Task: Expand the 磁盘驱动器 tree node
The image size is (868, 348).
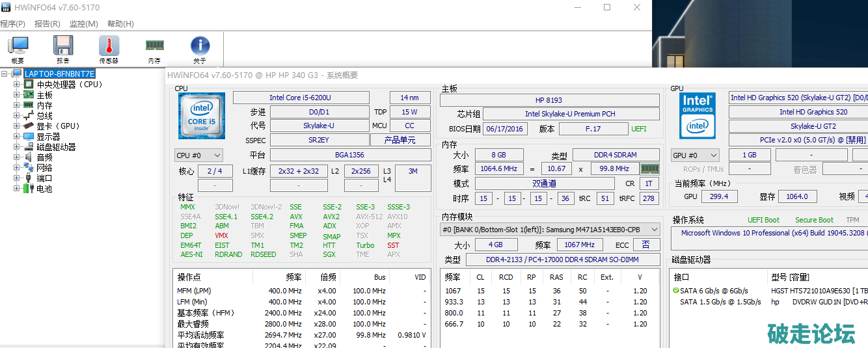Action: coord(17,147)
